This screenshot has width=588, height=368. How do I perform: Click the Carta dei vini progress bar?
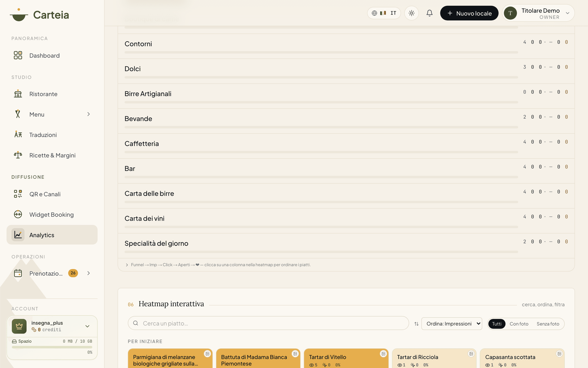click(321, 227)
